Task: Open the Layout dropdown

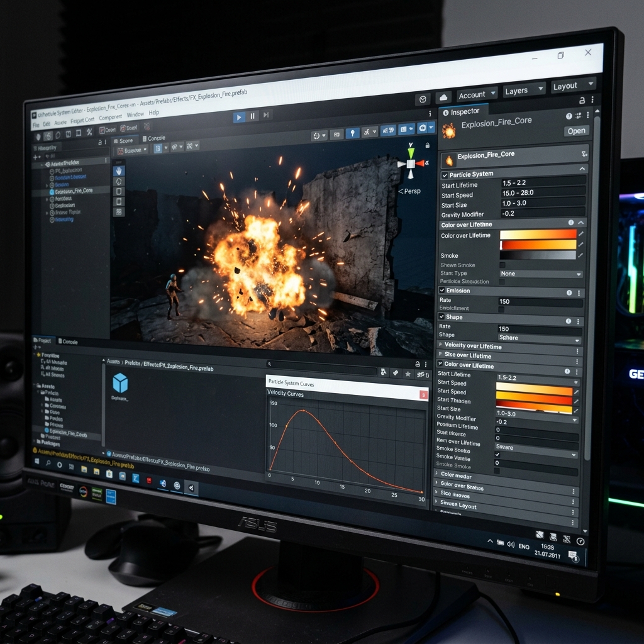Action: click(x=572, y=86)
